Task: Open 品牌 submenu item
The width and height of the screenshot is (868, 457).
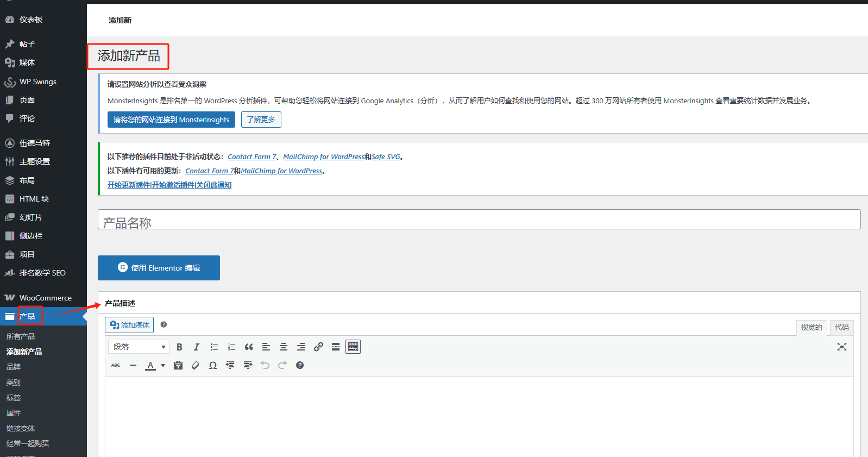Action: point(14,367)
